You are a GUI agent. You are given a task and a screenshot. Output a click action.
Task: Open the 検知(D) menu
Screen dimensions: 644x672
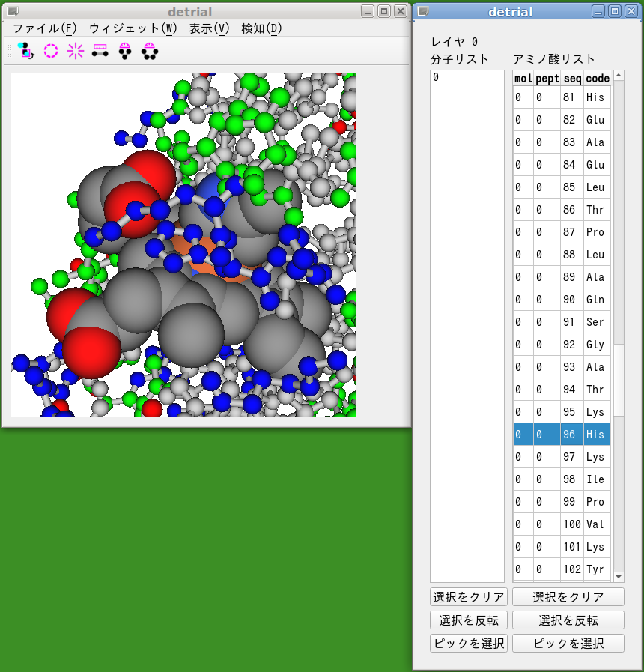click(x=261, y=28)
